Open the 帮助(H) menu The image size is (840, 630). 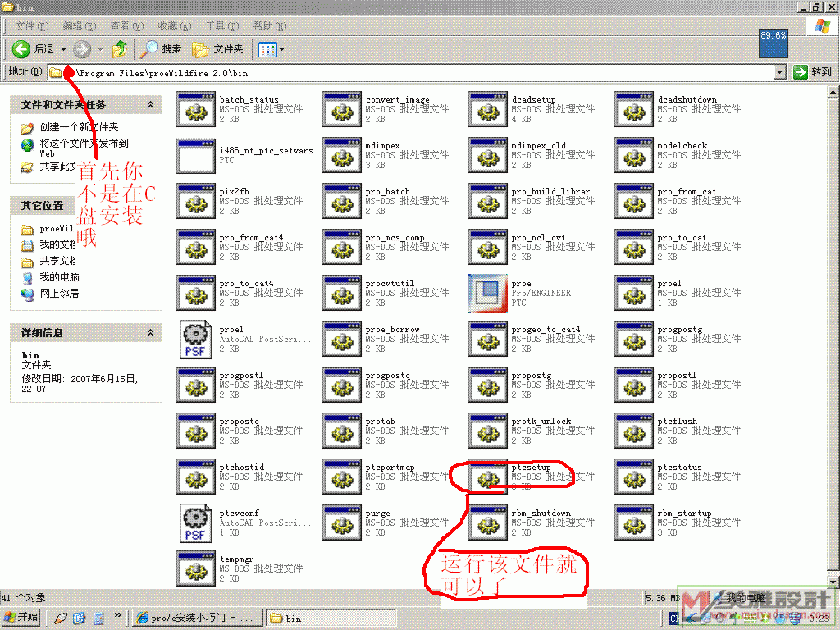point(270,25)
